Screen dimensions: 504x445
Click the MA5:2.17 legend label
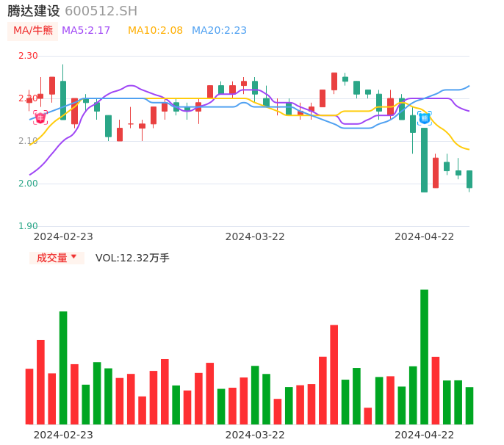point(86,31)
